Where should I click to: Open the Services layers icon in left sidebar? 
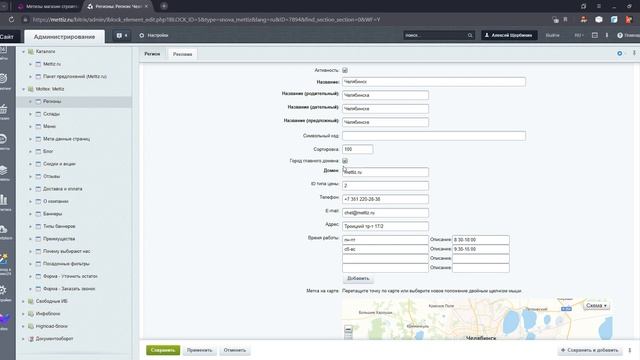tap(4, 170)
